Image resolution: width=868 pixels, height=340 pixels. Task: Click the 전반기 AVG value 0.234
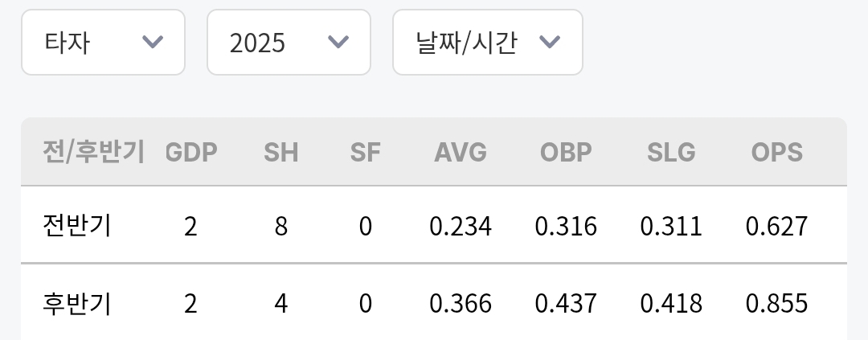pyautogui.click(x=461, y=227)
